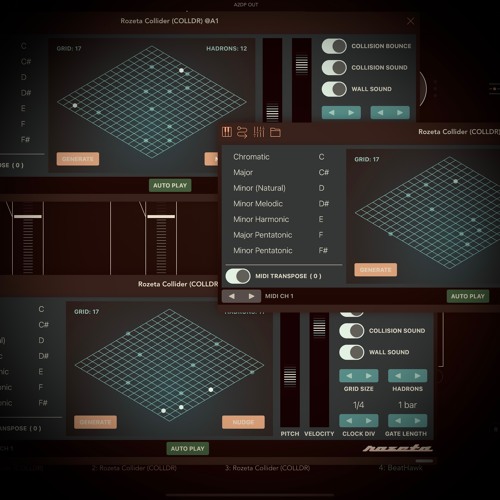500x500 pixels.
Task: Decrease MIDI CH 1 channel
Action: (x=232, y=296)
